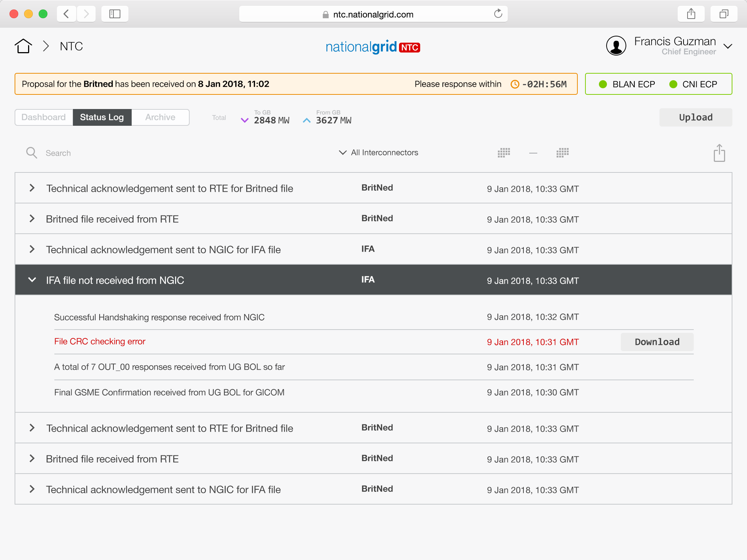
Task: Collapse the IFA file not received row
Action: click(32, 280)
